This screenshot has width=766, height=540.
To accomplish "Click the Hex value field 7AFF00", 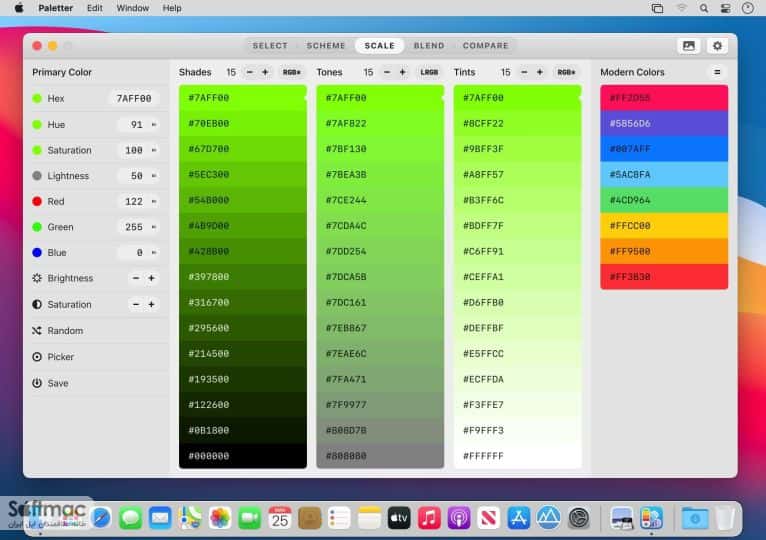I will click(134, 99).
